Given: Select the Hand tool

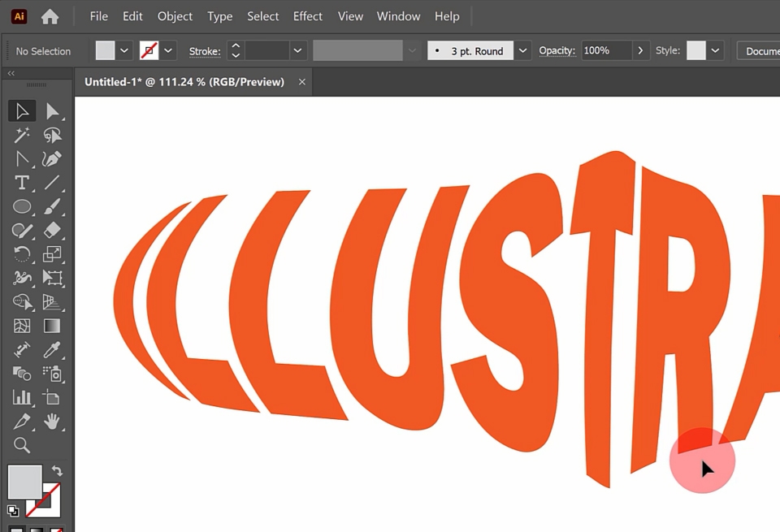Looking at the screenshot, I should 52,422.
